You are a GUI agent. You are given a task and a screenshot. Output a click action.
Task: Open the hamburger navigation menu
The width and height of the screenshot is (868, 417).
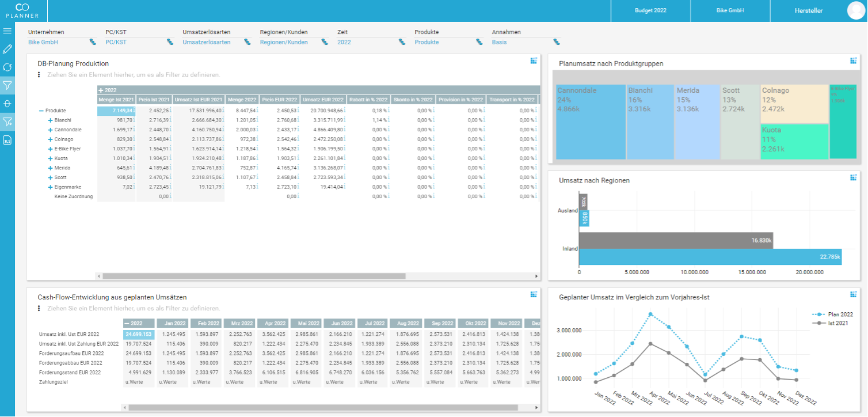point(7,31)
